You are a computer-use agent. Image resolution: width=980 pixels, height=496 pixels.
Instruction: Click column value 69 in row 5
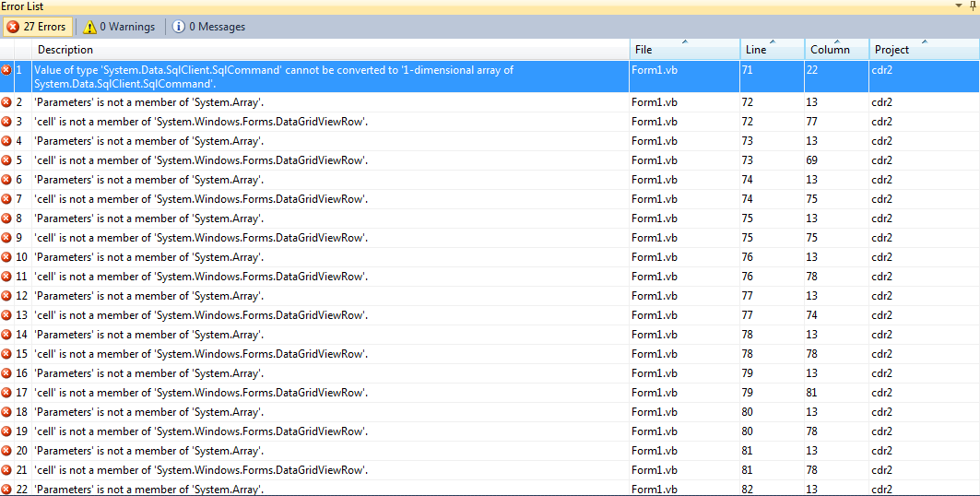pos(812,159)
